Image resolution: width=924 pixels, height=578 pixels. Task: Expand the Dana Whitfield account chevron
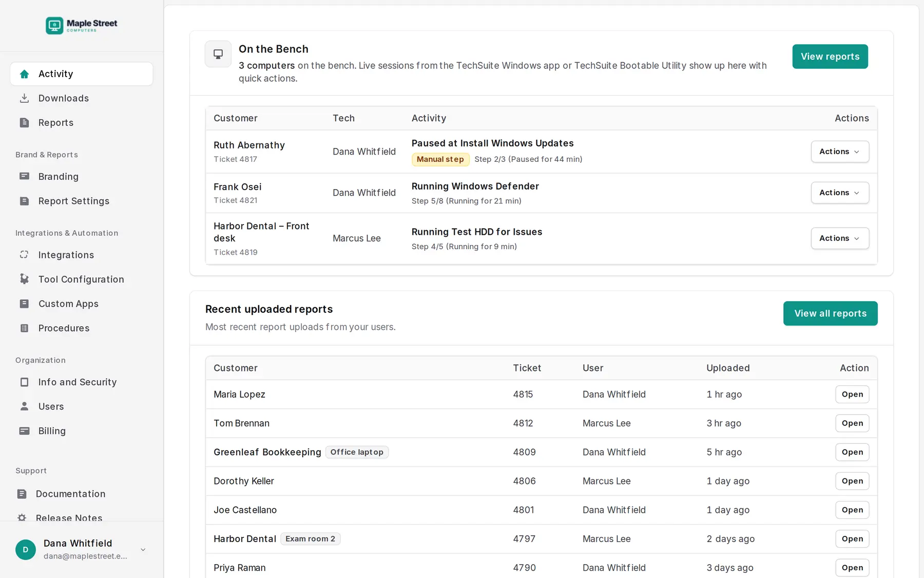click(x=143, y=550)
